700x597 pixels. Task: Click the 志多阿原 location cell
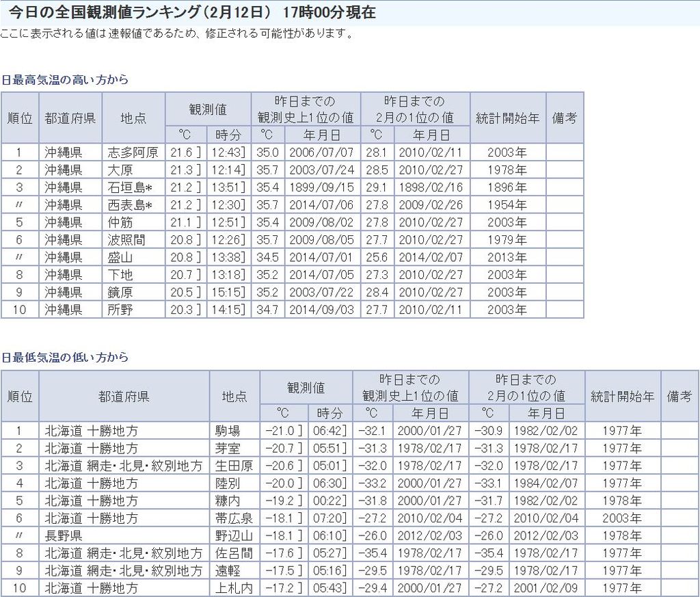pos(133,152)
